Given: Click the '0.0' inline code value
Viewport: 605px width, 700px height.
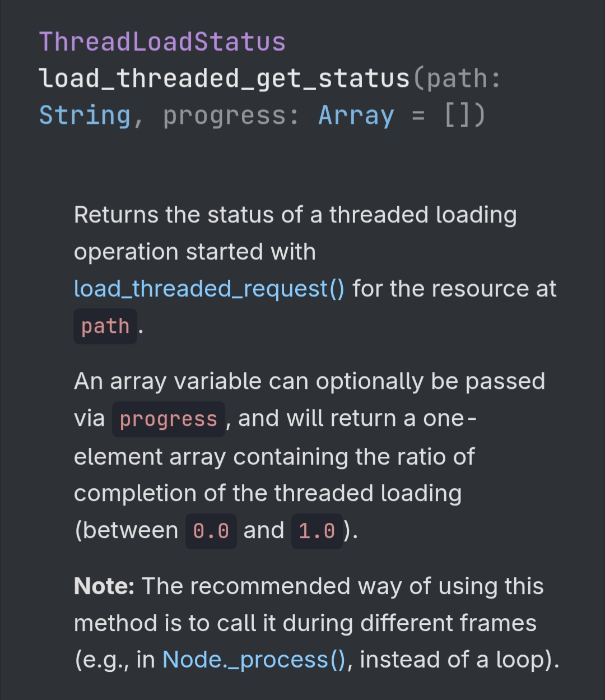Looking at the screenshot, I should [211, 531].
